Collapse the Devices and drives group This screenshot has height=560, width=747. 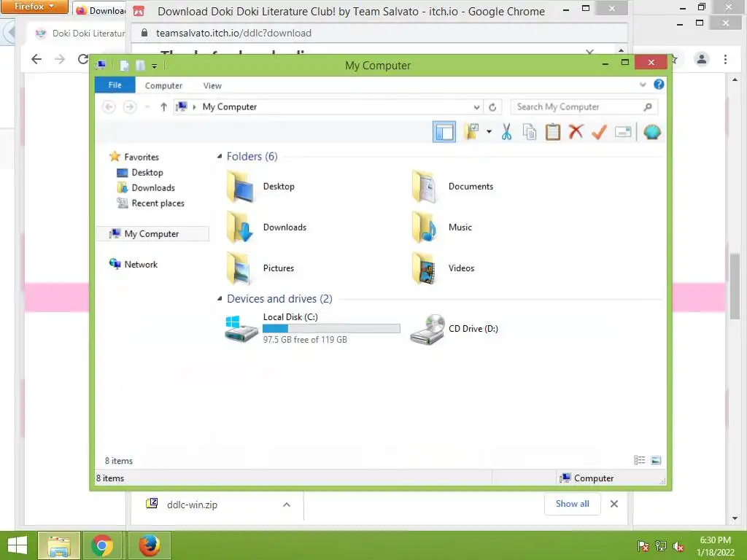(220, 298)
